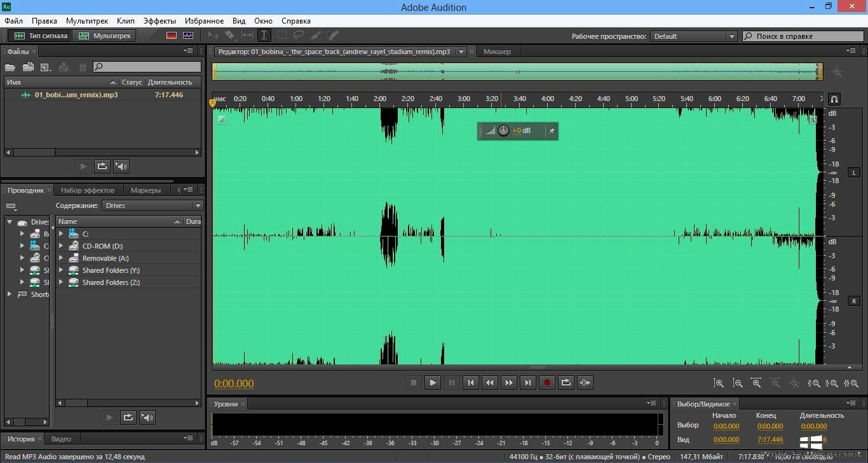Pin the floating volume HUD
The image size is (868, 463).
coord(552,131)
